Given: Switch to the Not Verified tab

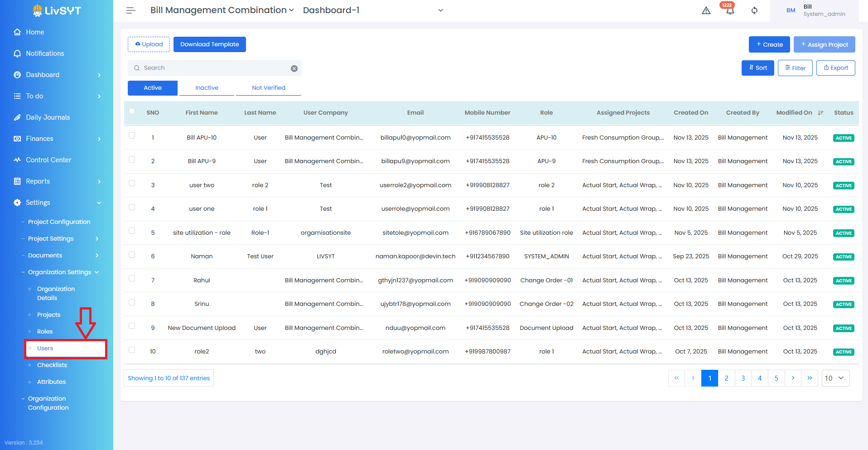Looking at the screenshot, I should click(x=268, y=88).
